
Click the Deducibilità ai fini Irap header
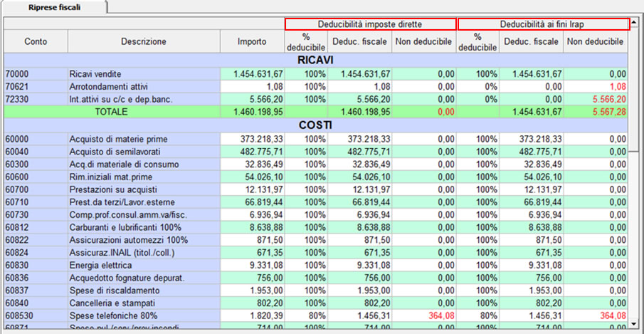[x=542, y=24]
